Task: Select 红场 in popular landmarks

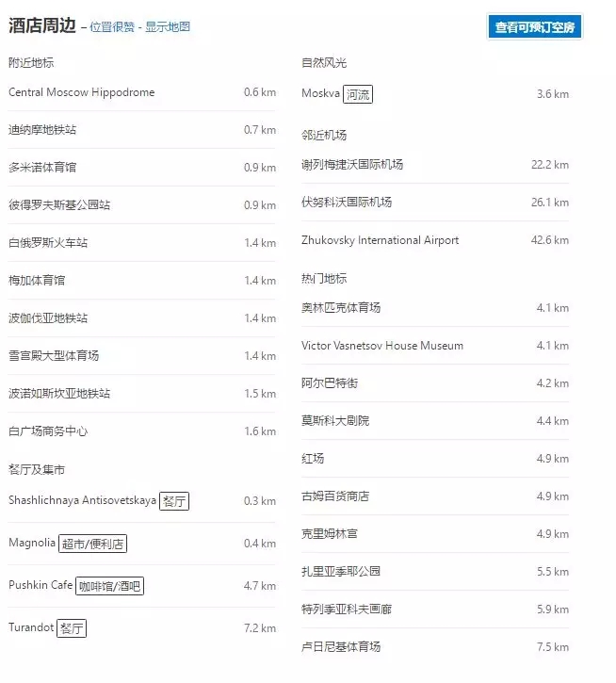Action: click(x=313, y=459)
